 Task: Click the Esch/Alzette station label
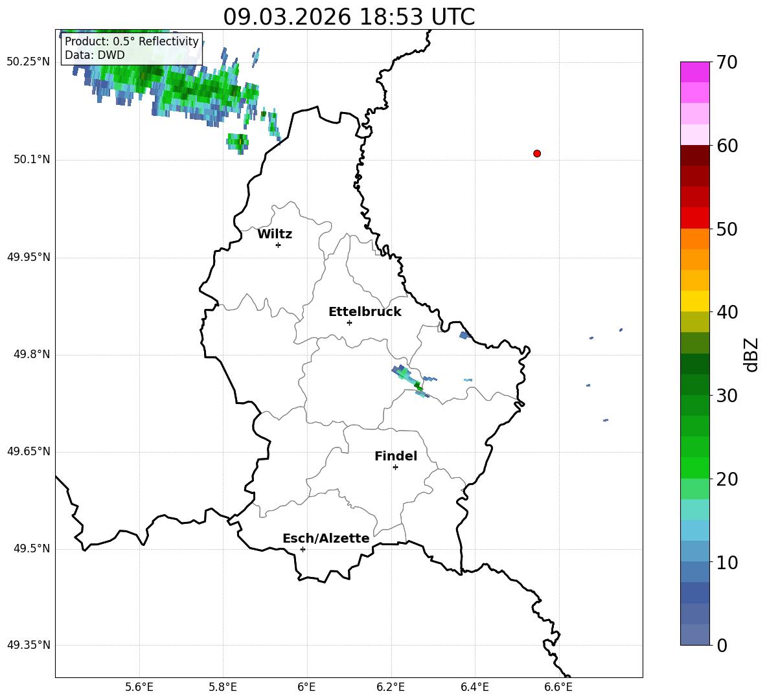[x=326, y=538]
